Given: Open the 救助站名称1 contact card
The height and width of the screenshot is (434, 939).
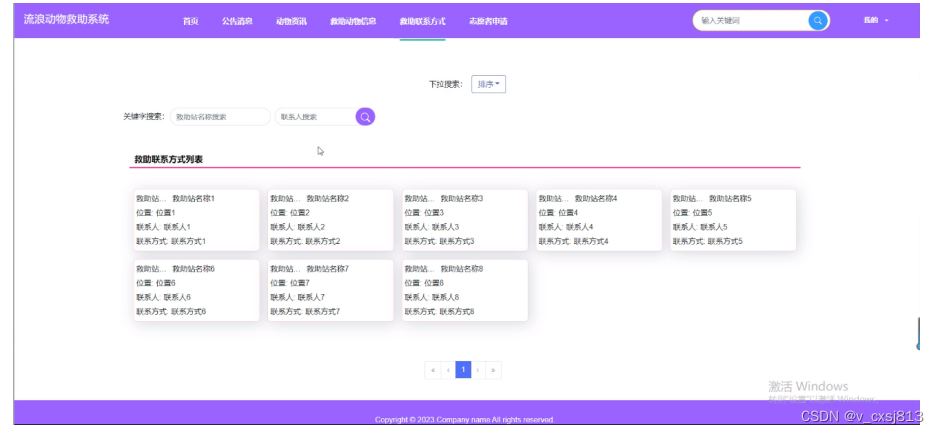Looking at the screenshot, I should click(196, 220).
